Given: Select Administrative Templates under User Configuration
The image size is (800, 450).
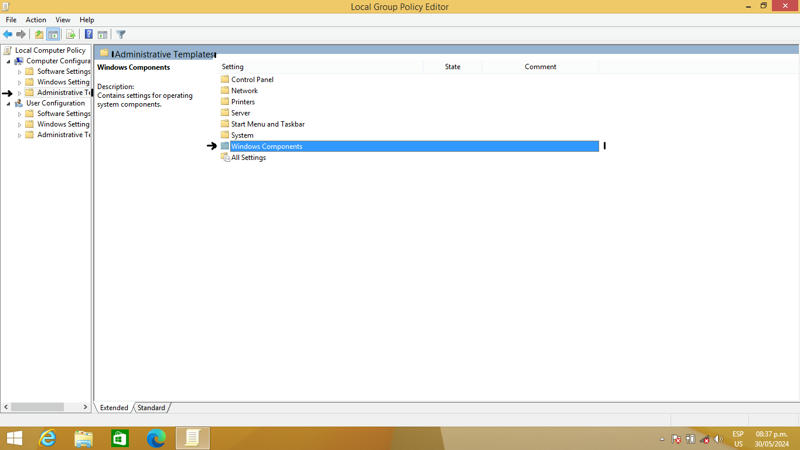Looking at the screenshot, I should (x=63, y=135).
